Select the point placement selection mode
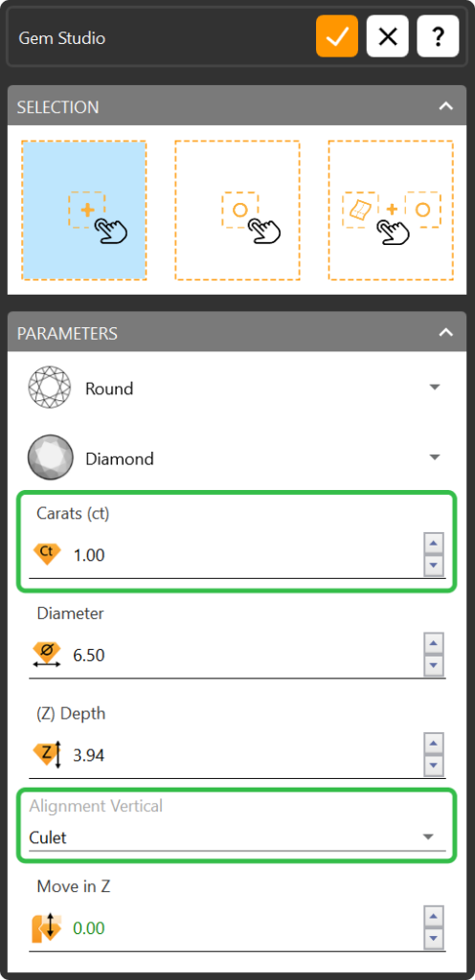Viewport: 475px width, 980px height. point(83,210)
